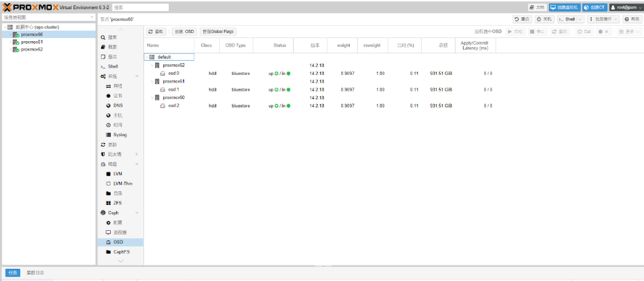Click the blue Create VM button
The image size is (644, 281).
point(565,7)
